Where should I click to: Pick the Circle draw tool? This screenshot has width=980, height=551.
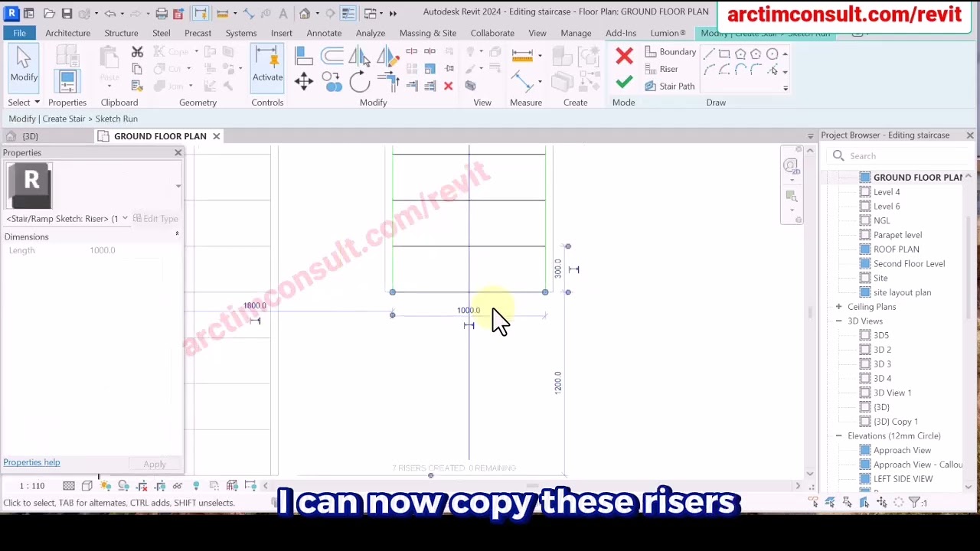[x=772, y=54]
